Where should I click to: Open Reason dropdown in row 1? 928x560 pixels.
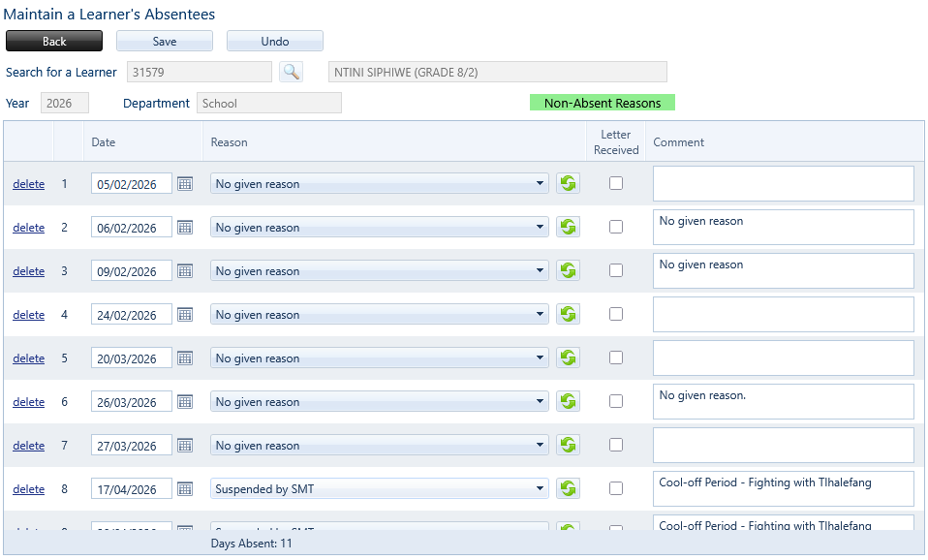(380, 183)
